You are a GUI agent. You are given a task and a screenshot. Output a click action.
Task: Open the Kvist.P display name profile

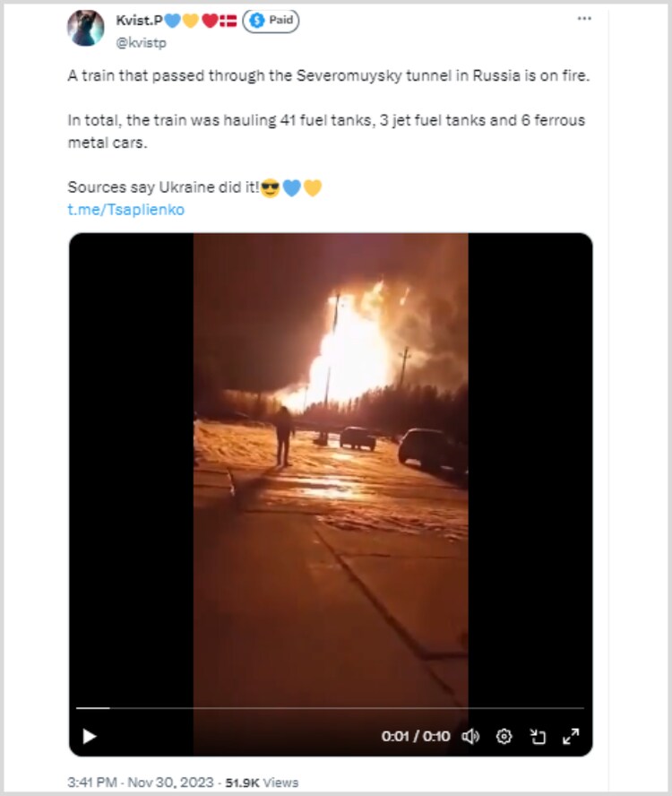pos(139,21)
